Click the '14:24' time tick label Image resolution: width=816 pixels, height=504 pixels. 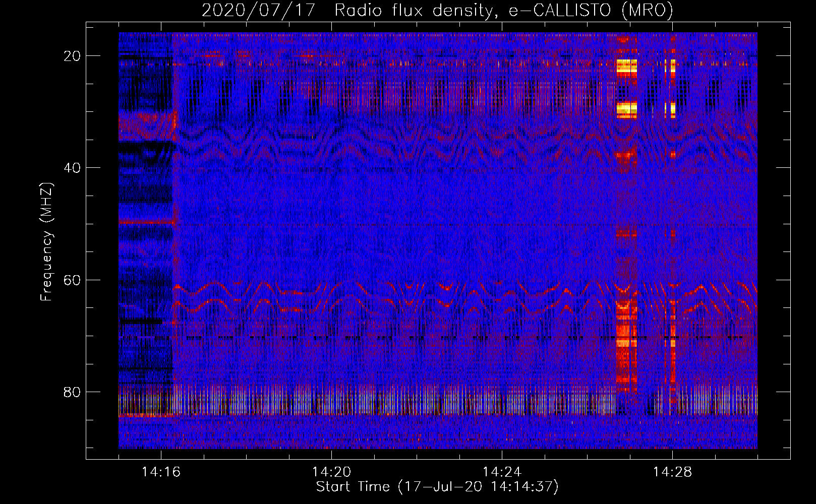[502, 472]
